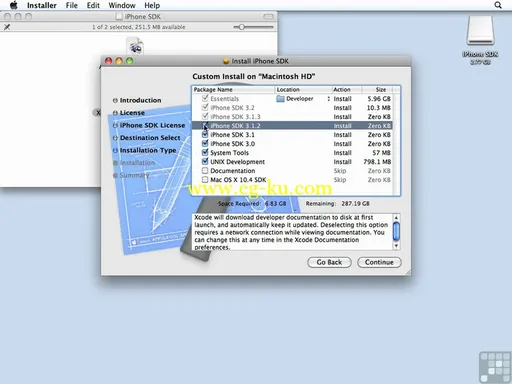512x384 pixels.
Task: Select the System Tools row label
Action: (229, 153)
